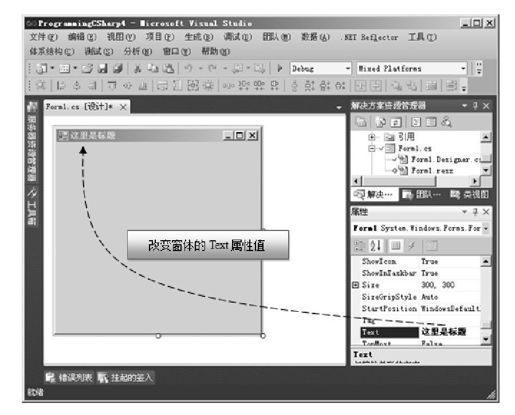
Task: Open the 工具箱 Toolbox side tab
Action: click(32, 206)
